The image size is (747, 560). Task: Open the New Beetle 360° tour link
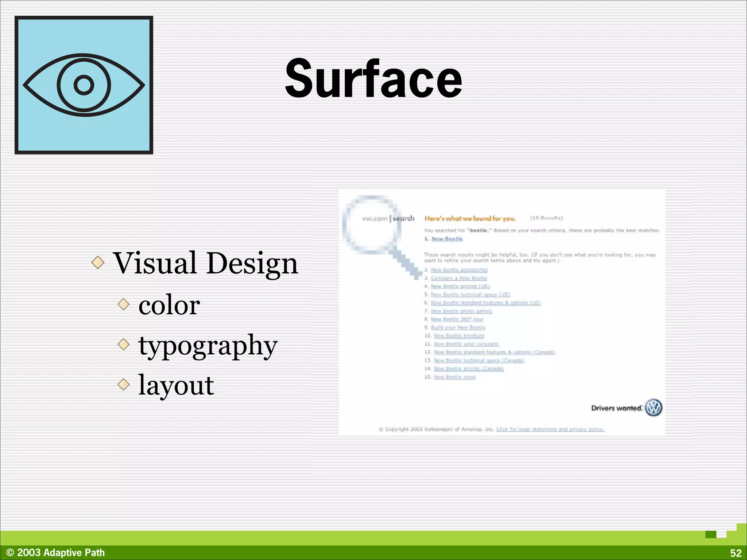tap(457, 319)
